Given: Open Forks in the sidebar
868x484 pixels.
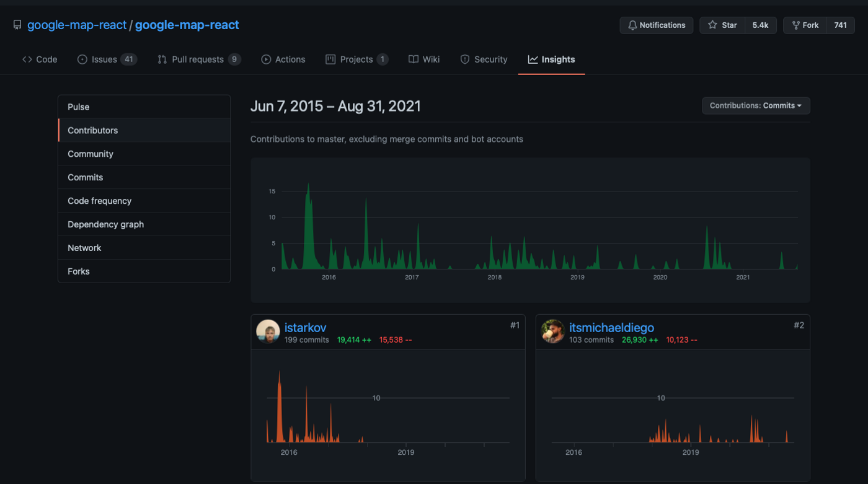Looking at the screenshot, I should [x=144, y=271].
